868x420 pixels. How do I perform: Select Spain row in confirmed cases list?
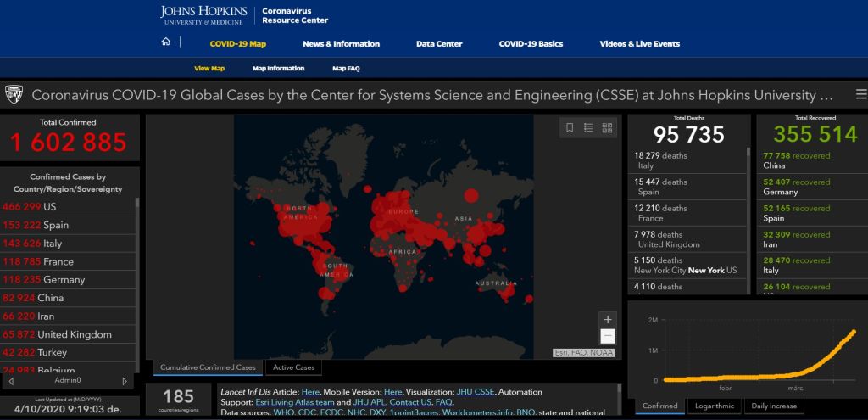point(68,225)
